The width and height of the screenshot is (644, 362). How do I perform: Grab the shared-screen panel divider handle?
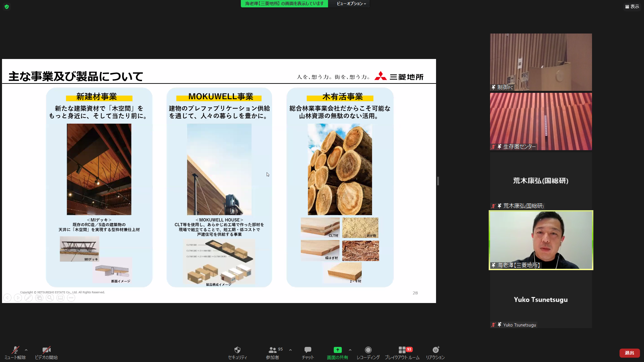click(x=438, y=181)
